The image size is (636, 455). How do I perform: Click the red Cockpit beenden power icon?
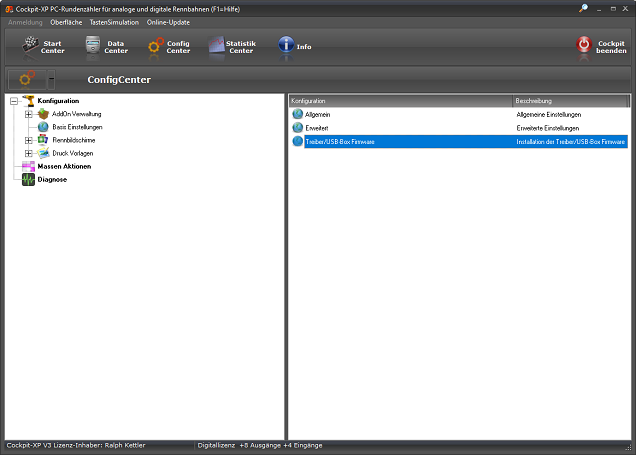coord(584,45)
